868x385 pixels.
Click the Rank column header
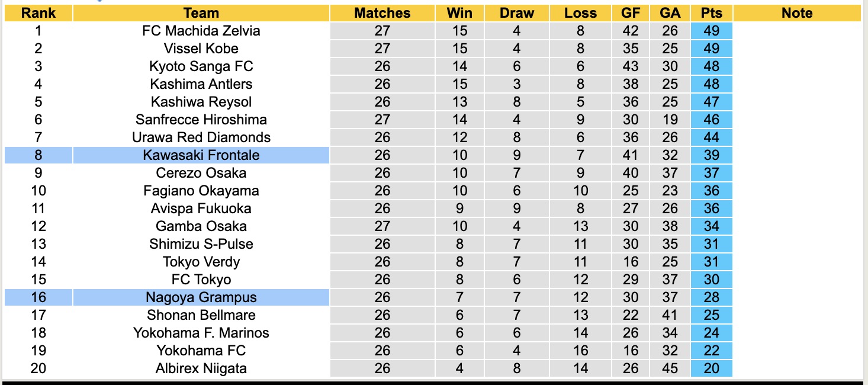pos(38,13)
